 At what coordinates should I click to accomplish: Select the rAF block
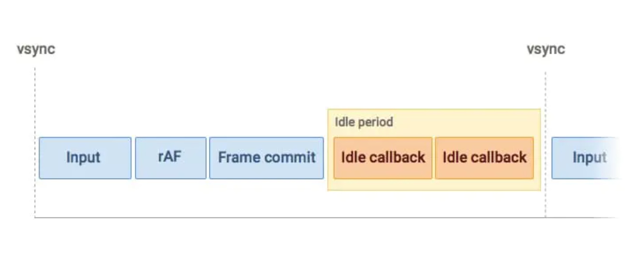pyautogui.click(x=170, y=158)
